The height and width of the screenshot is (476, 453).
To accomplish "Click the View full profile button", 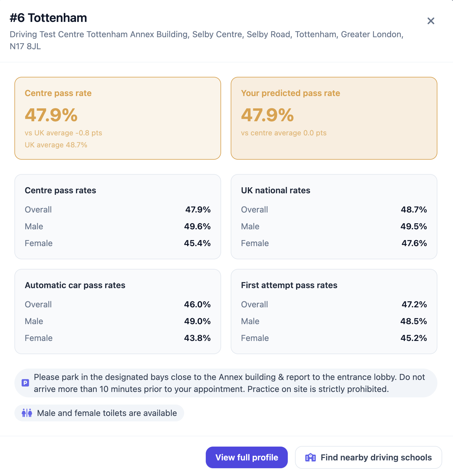I will point(246,457).
